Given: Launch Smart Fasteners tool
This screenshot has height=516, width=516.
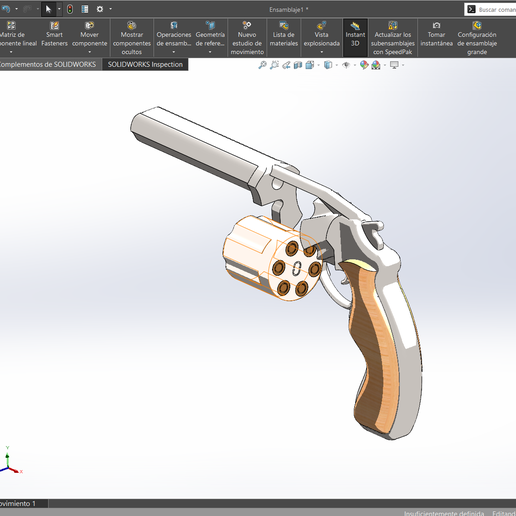Looking at the screenshot, I should coord(54,34).
